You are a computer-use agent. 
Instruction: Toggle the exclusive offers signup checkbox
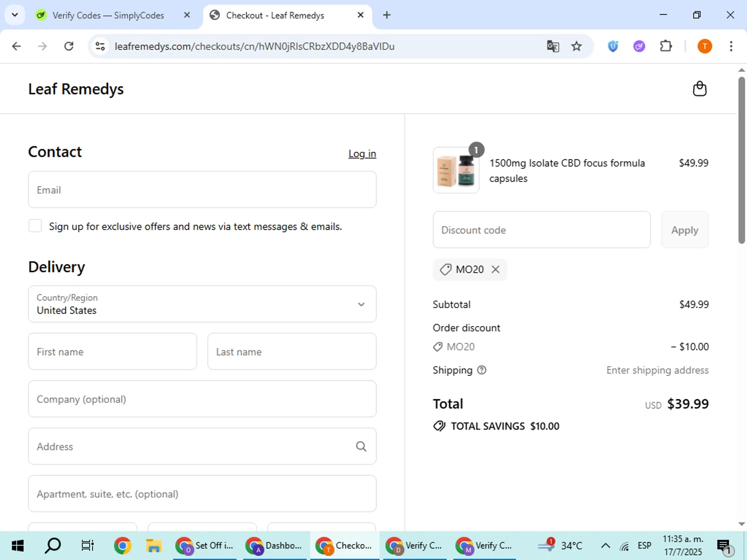pyautogui.click(x=35, y=226)
